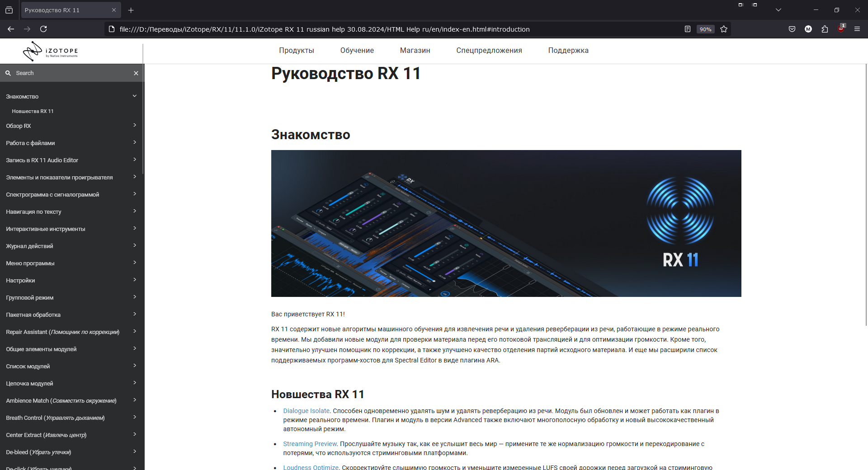Expand Элементы и показатели проигрывателя chevron

coord(135,177)
